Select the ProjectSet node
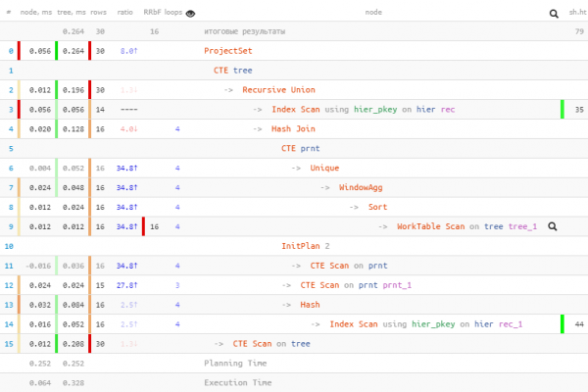This screenshot has height=392, width=588. [x=227, y=51]
